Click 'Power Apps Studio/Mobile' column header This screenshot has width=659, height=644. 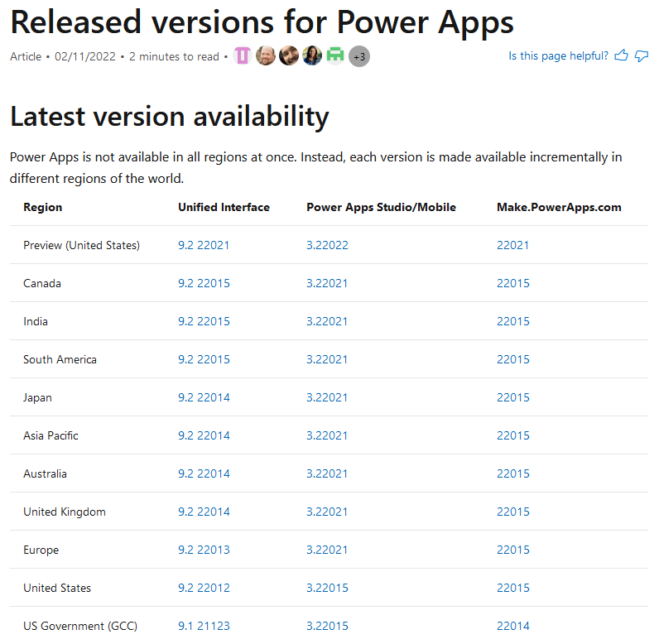[381, 208]
